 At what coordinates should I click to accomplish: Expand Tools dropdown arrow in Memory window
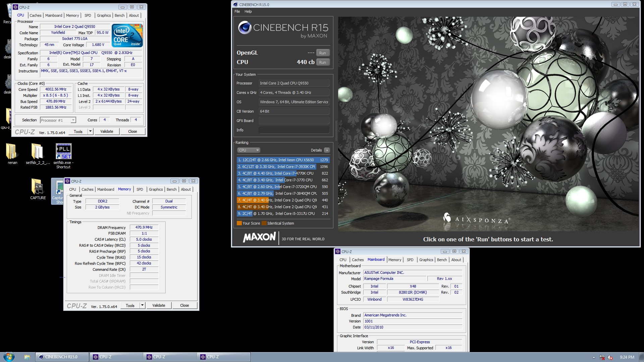[x=142, y=305]
